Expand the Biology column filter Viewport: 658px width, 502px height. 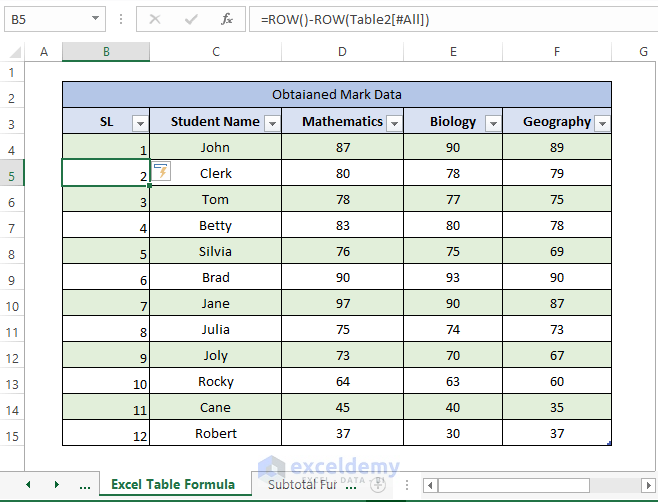pyautogui.click(x=494, y=123)
